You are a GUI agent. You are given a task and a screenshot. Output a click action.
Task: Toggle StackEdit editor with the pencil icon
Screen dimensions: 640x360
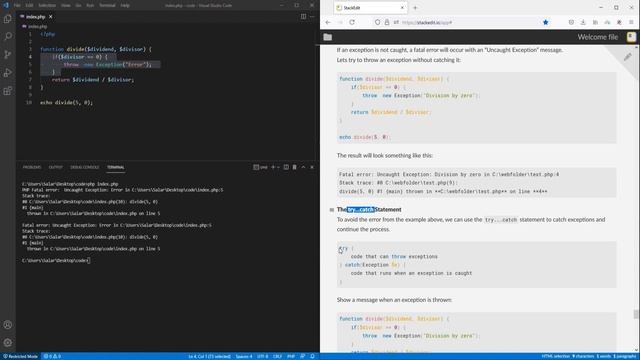(x=627, y=57)
